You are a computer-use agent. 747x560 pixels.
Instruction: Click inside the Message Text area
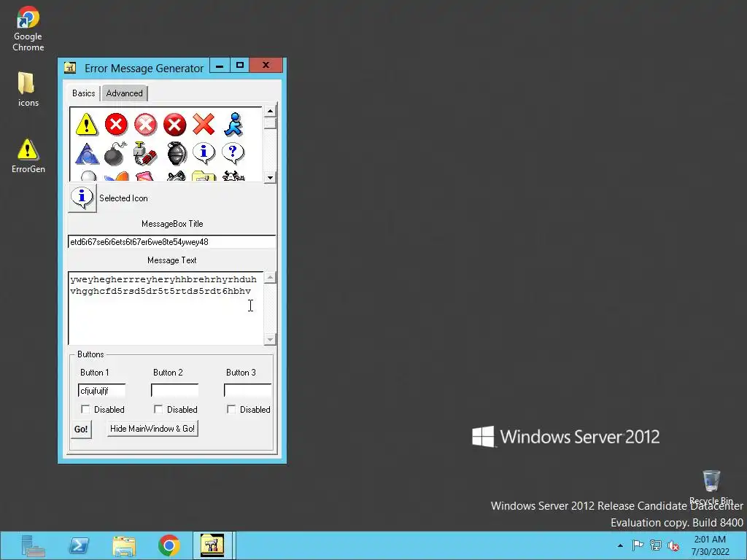point(166,308)
